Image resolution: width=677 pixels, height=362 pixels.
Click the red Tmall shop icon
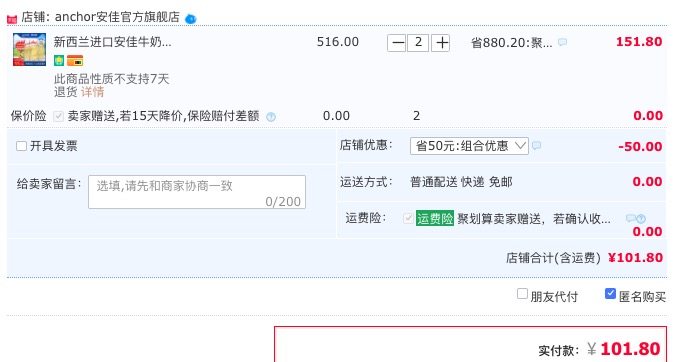(12, 19)
